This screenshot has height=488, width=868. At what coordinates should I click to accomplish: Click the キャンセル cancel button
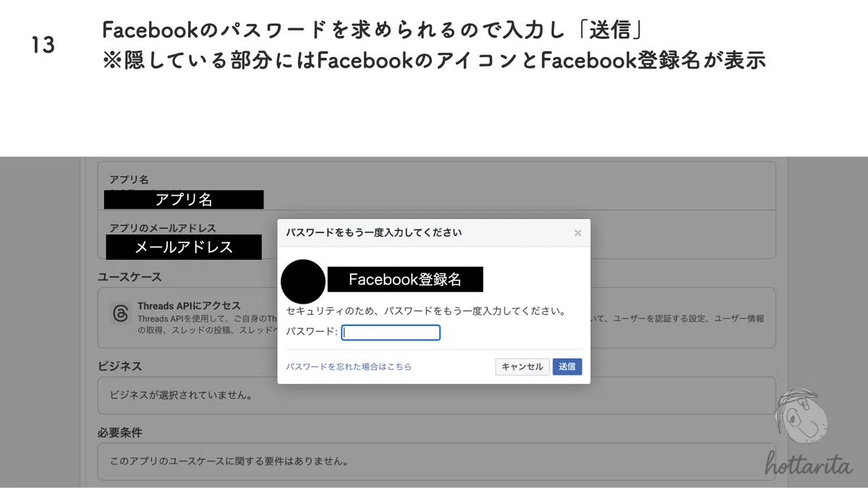(x=522, y=367)
